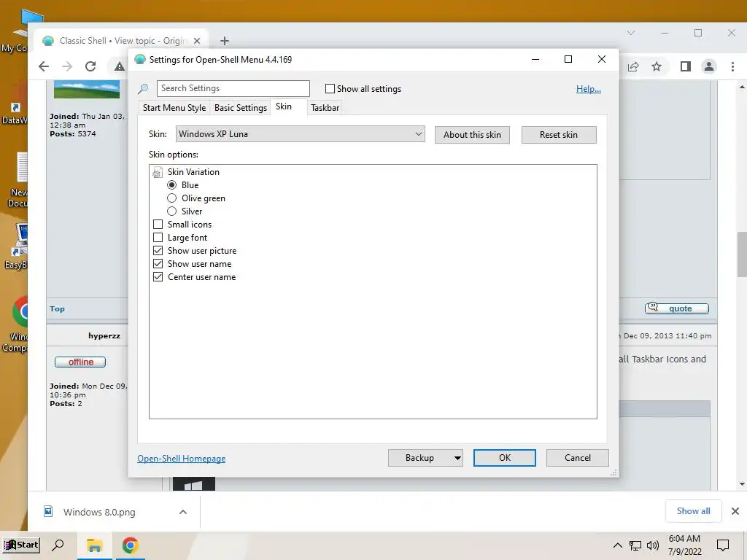Viewport: 747px width, 560px height.
Task: Click the quote button in the forum post
Action: click(x=677, y=308)
